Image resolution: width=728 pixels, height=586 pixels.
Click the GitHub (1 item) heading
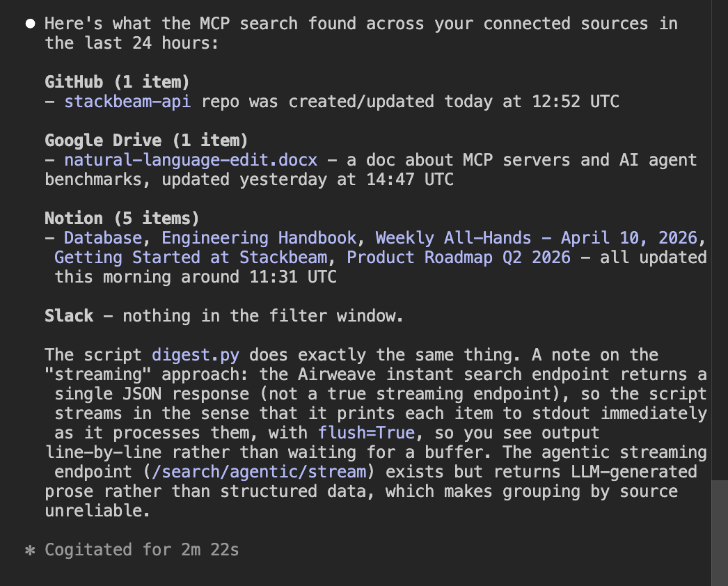pos(117,82)
